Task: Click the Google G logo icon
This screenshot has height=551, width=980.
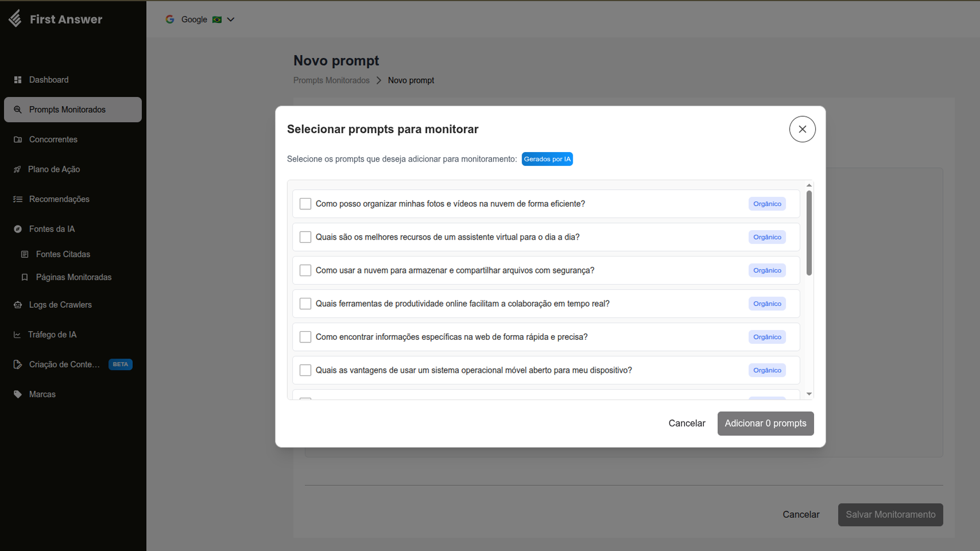Action: (x=170, y=19)
